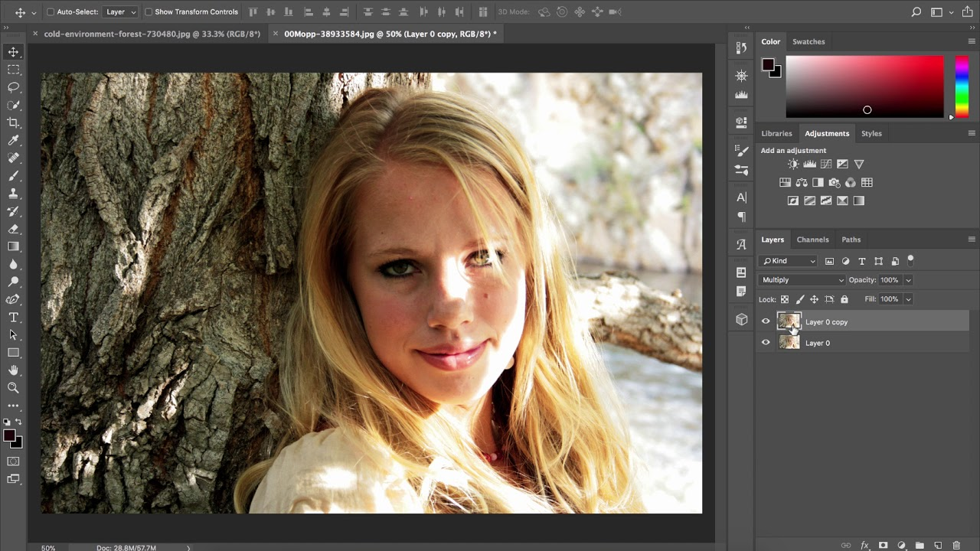Select the Zoom tool
980x551 pixels.
pos(12,388)
